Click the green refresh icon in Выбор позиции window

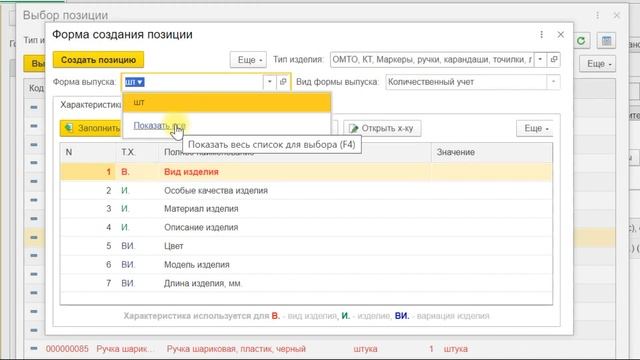tap(581, 41)
